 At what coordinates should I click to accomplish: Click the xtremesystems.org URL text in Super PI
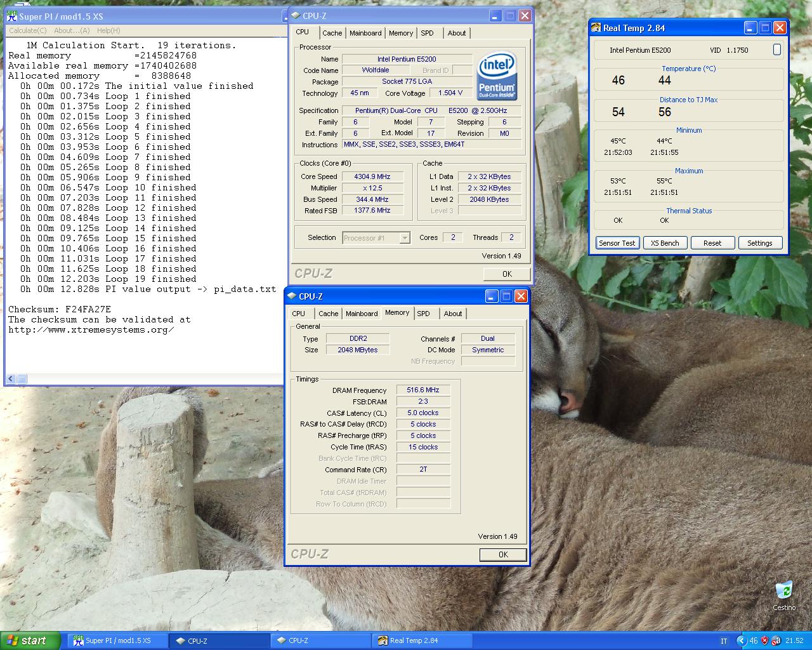pos(91,329)
